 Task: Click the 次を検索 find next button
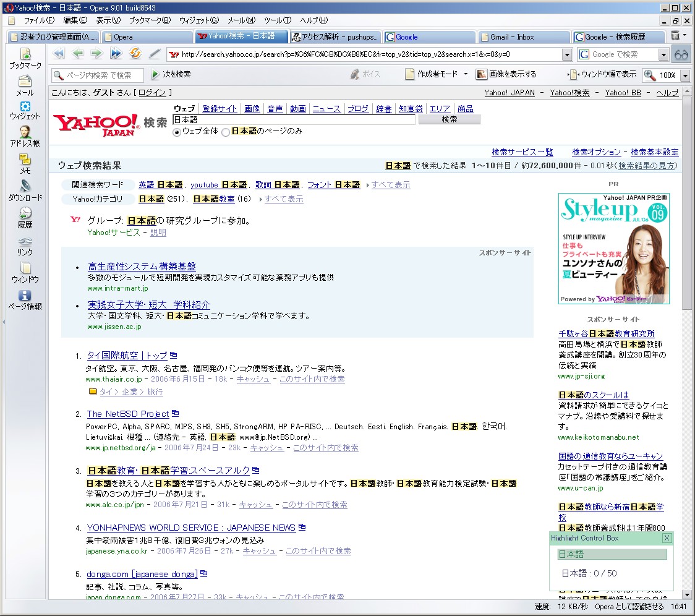(x=171, y=74)
